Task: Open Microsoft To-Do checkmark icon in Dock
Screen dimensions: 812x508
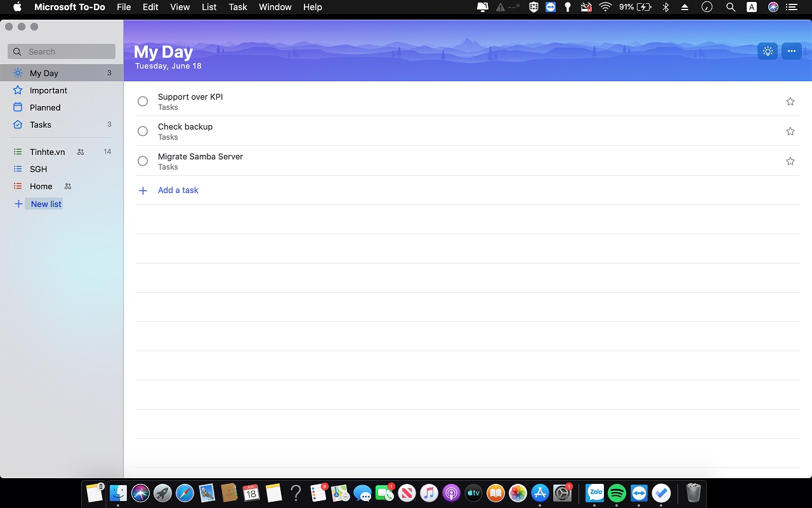Action: click(x=662, y=492)
